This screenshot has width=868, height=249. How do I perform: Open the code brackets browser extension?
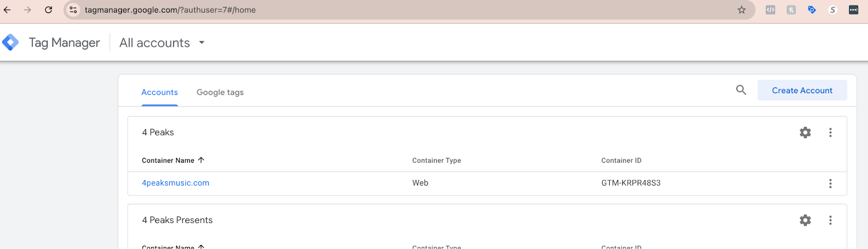pos(770,10)
